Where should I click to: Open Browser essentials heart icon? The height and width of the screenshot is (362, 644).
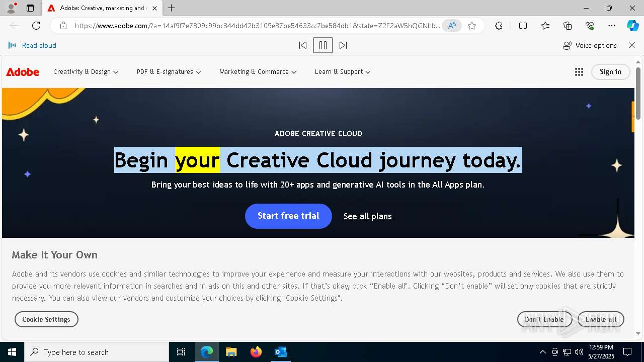tap(590, 26)
